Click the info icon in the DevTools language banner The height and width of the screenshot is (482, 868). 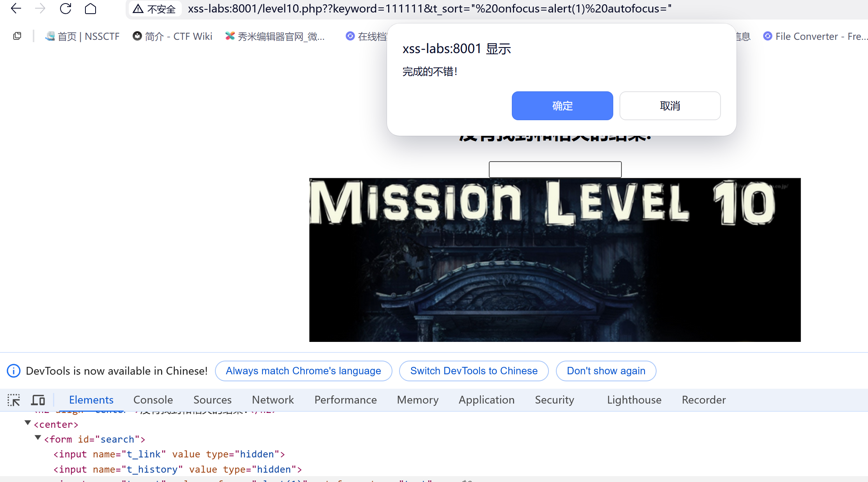[x=14, y=371]
